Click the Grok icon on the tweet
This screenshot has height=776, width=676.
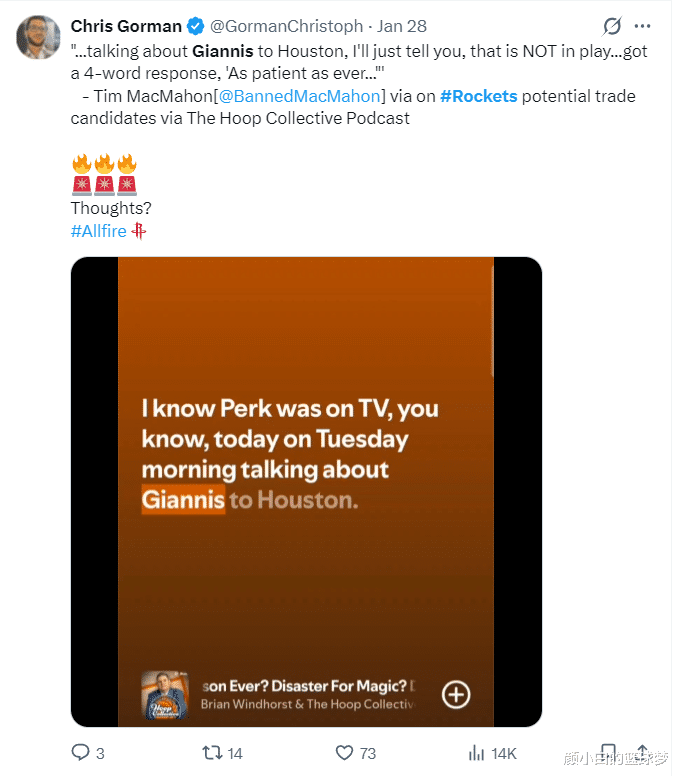click(x=612, y=26)
